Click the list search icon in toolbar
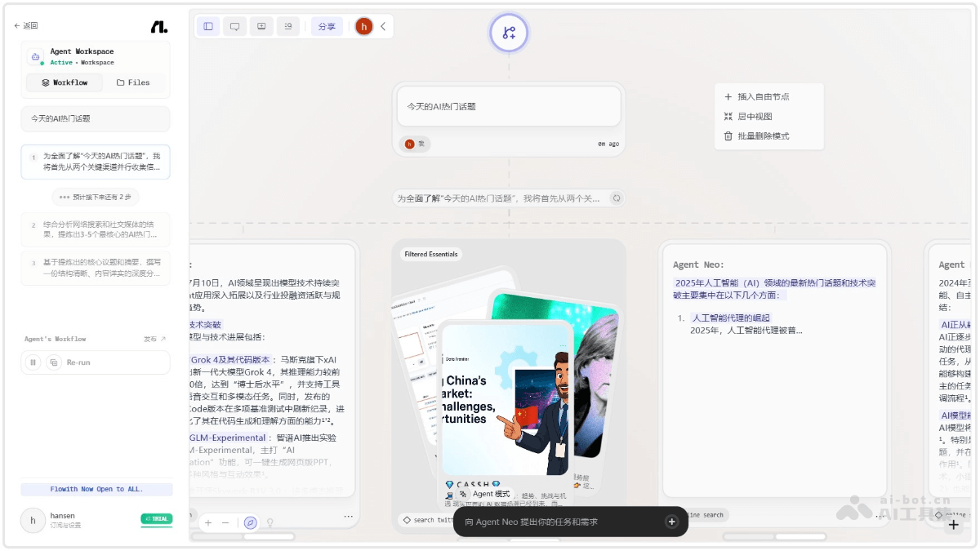This screenshot has height=551, width=980. (x=287, y=26)
